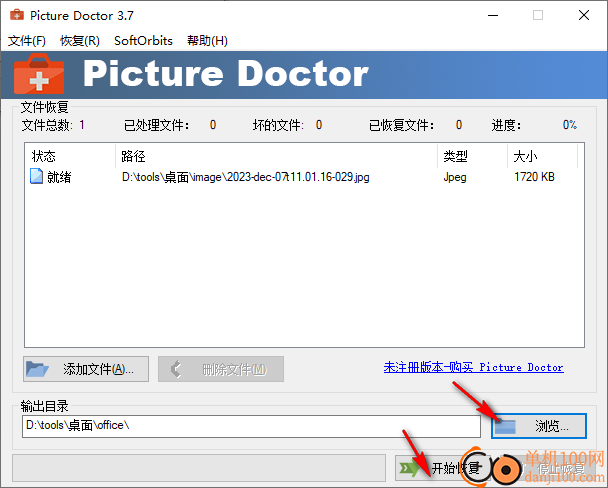Click the folder icon on 添加文件 button
The height and width of the screenshot is (488, 608).
click(x=37, y=369)
